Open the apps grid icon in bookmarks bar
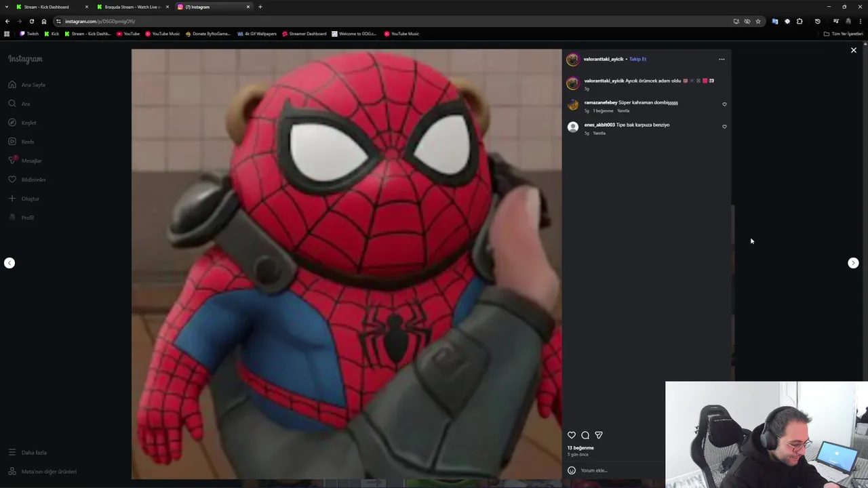The height and width of the screenshot is (488, 868). pyautogui.click(x=7, y=34)
